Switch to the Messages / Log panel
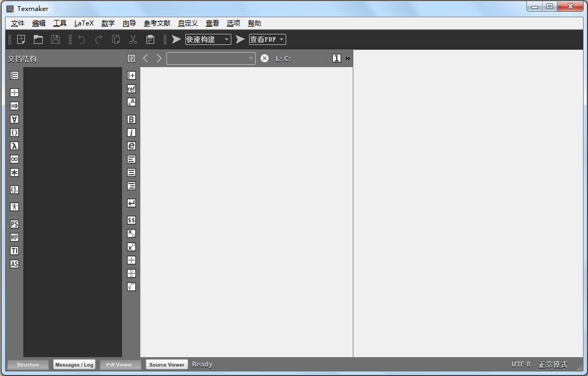The width and height of the screenshot is (588, 376). tap(74, 364)
